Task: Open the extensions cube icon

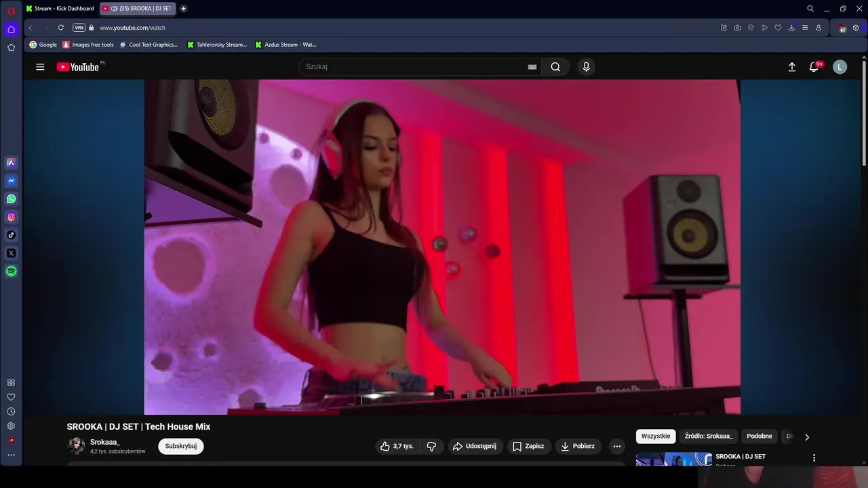Action: pyautogui.click(x=856, y=28)
